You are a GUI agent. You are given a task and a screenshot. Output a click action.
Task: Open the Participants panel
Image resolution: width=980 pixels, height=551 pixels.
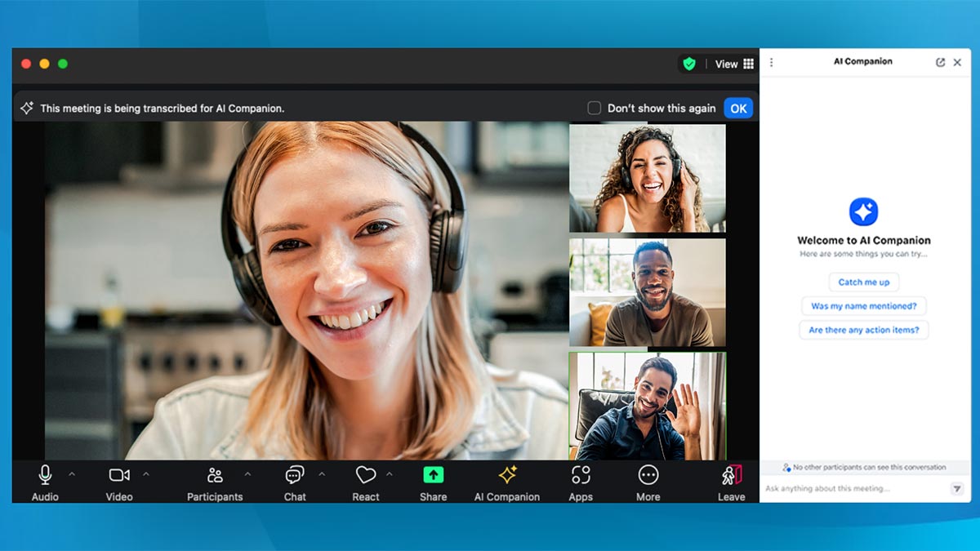(x=215, y=475)
